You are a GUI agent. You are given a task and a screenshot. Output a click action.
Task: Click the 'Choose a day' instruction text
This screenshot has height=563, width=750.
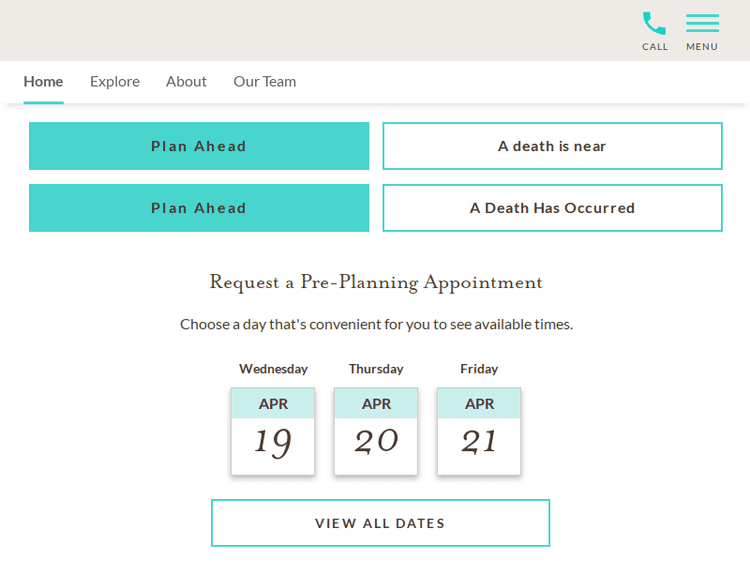pyautogui.click(x=376, y=324)
